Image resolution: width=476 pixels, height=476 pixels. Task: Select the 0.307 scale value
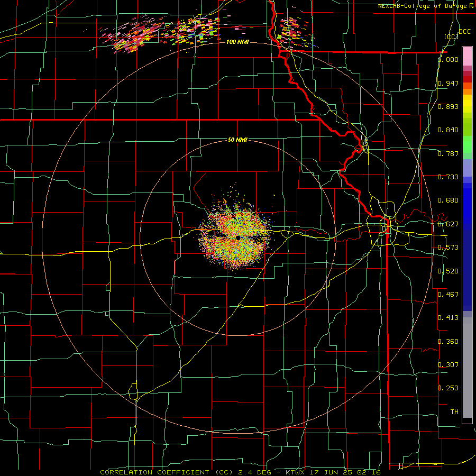tap(448, 364)
